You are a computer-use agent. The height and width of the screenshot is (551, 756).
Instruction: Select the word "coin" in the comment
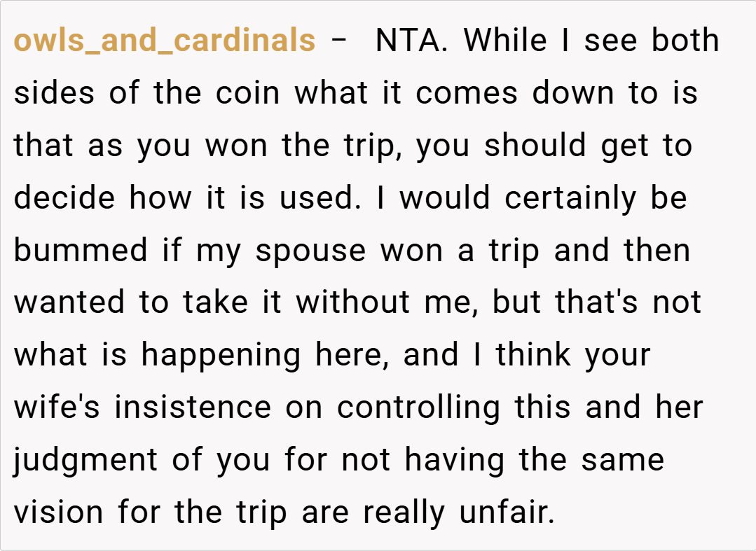click(x=249, y=94)
